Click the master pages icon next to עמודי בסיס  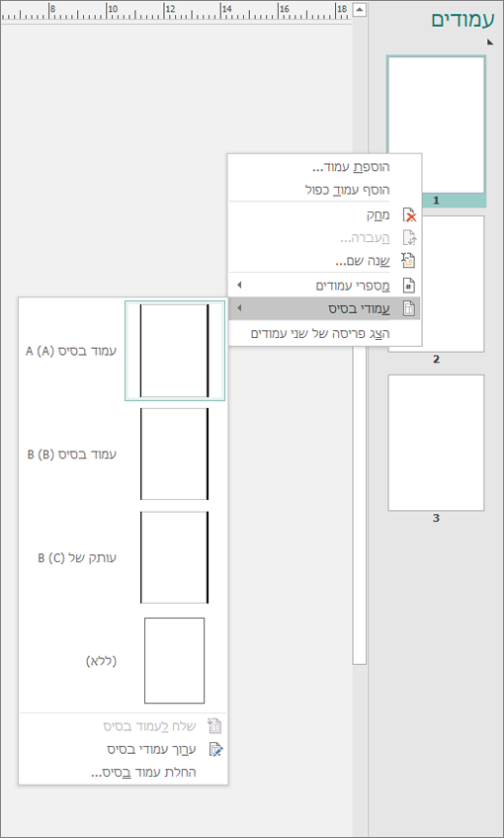[x=409, y=309]
